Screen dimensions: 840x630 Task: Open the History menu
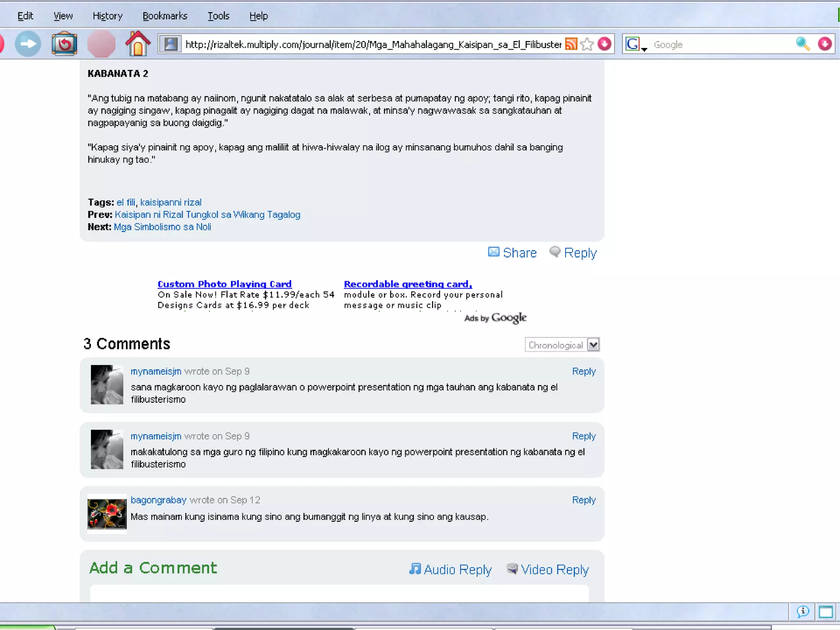click(x=107, y=16)
